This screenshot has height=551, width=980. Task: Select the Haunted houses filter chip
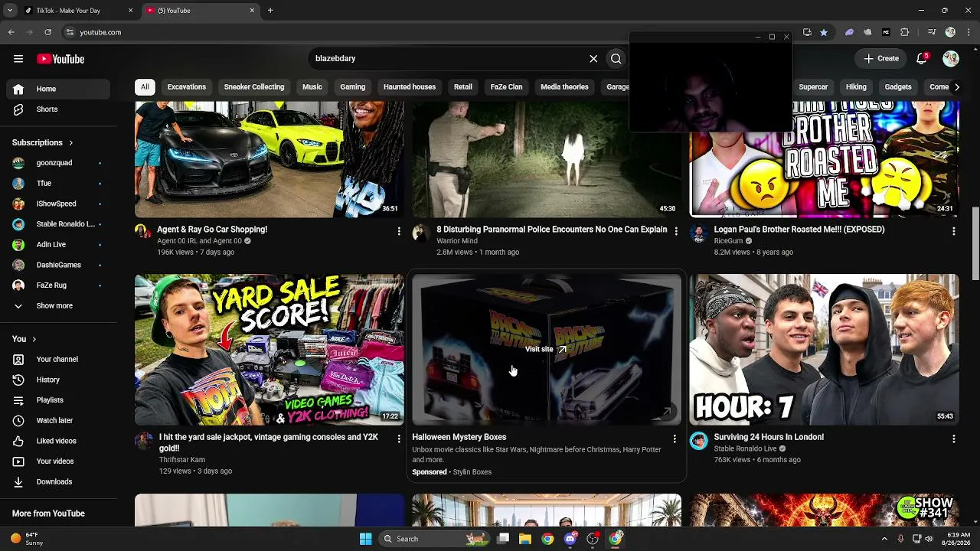(410, 87)
